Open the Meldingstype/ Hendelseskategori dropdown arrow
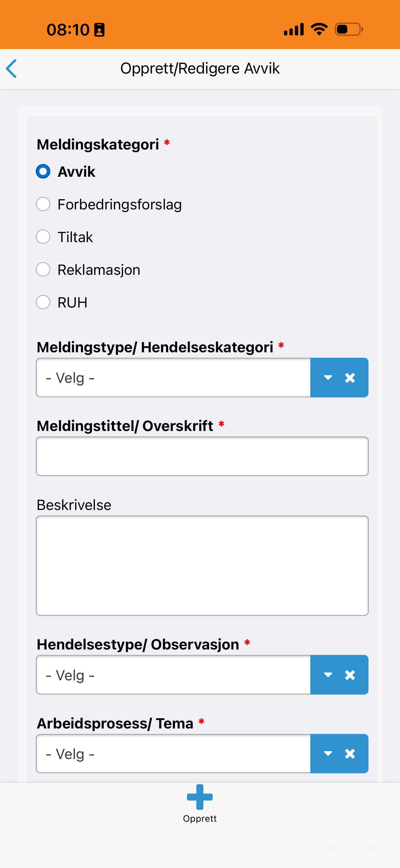400x868 pixels. [328, 378]
